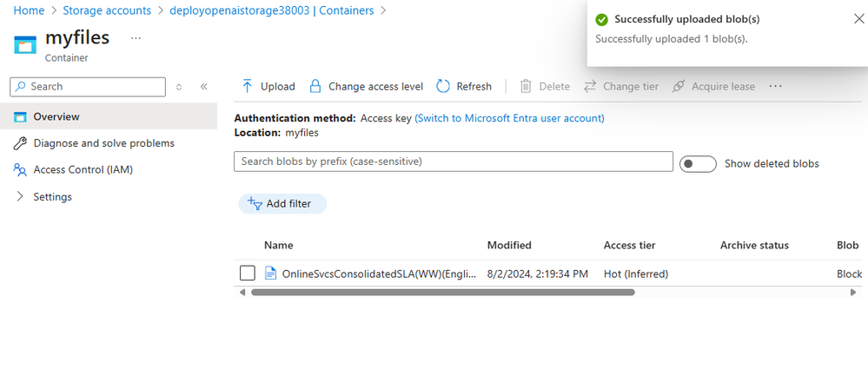Click the Add filter button
Viewport: 868px width, 369px height.
282,203
